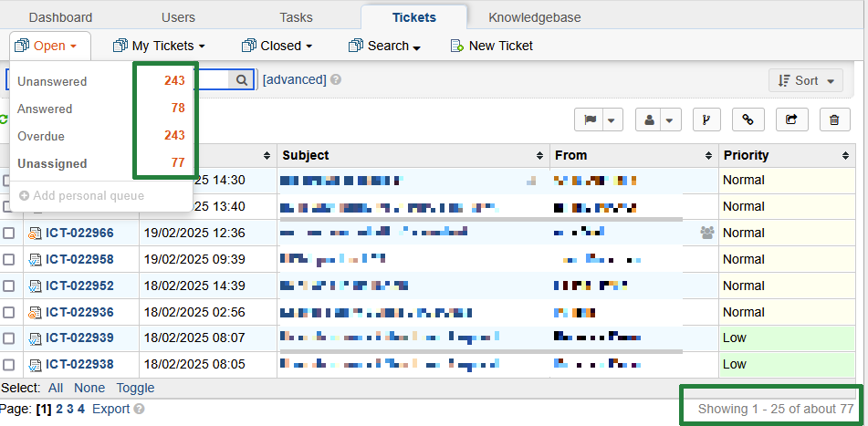Click the flag (mark overdue) icon
The image size is (868, 426).
589,119
